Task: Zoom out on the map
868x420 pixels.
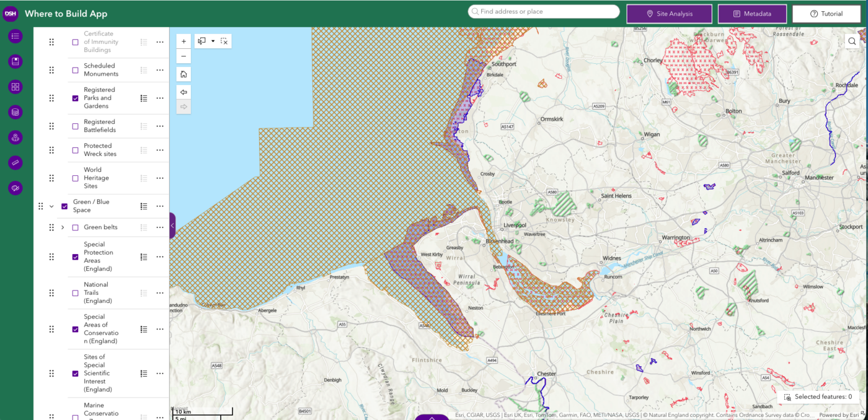Action: tap(184, 56)
